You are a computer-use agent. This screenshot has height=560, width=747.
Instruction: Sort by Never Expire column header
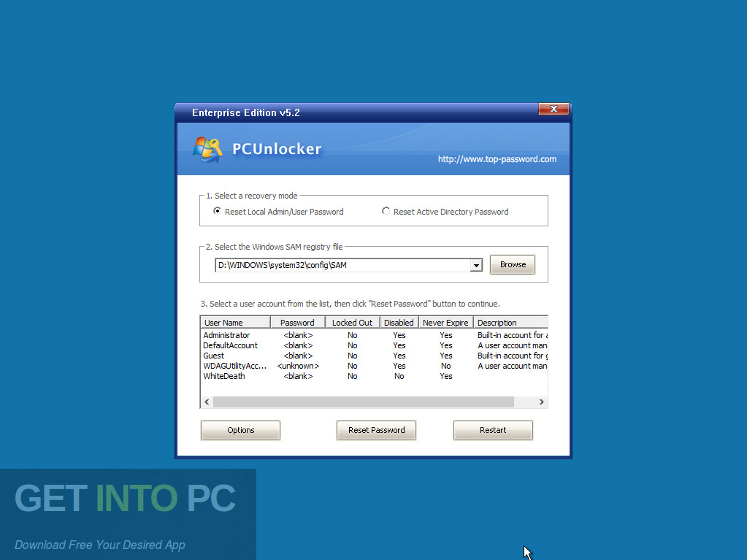click(446, 323)
